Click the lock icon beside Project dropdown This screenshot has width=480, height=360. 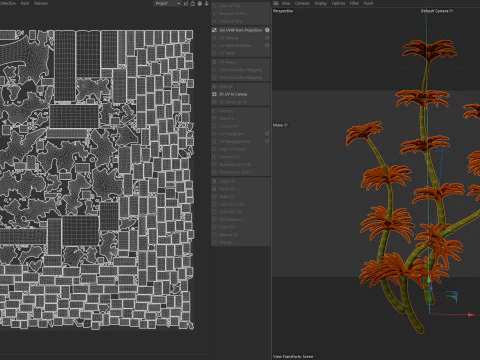[x=193, y=3]
